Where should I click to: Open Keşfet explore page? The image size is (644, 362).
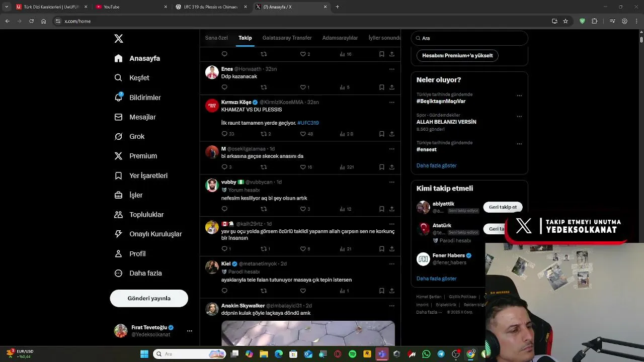click(132, 78)
